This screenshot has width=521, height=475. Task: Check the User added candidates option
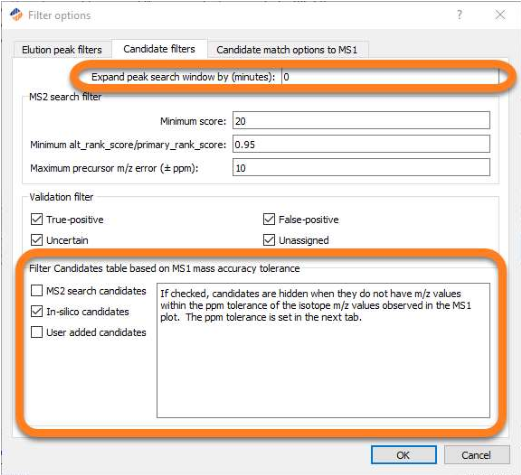point(37,332)
